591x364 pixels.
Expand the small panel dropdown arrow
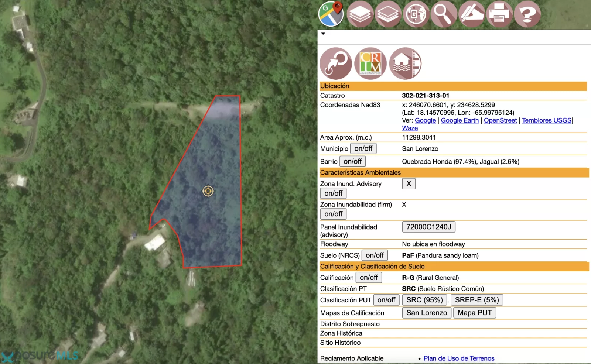coord(323,34)
